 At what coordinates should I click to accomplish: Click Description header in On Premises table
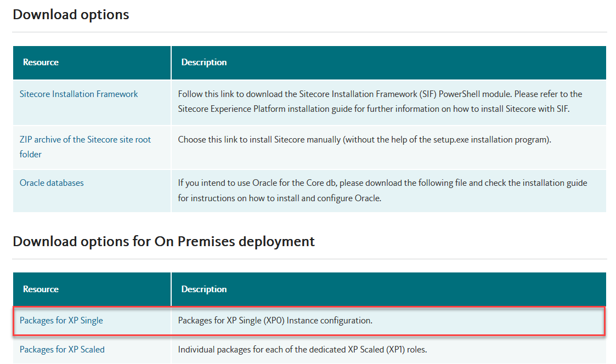click(204, 289)
